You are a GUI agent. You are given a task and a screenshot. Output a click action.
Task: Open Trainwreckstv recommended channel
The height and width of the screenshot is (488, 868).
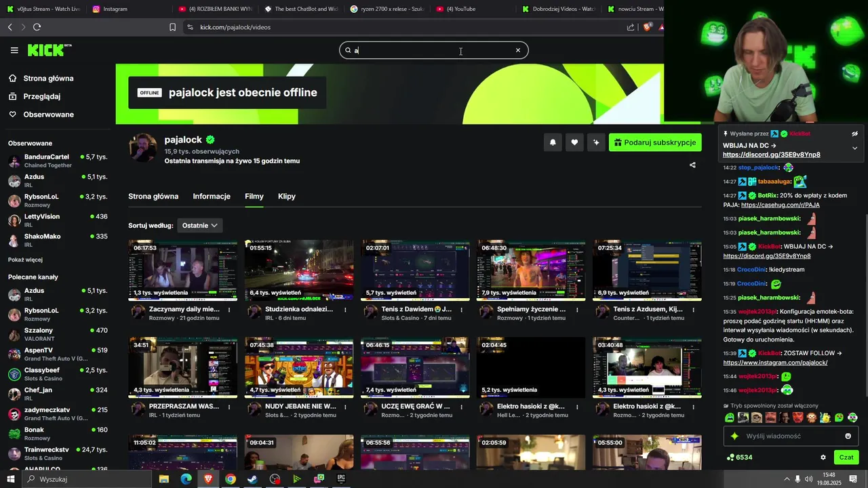pyautogui.click(x=58, y=453)
